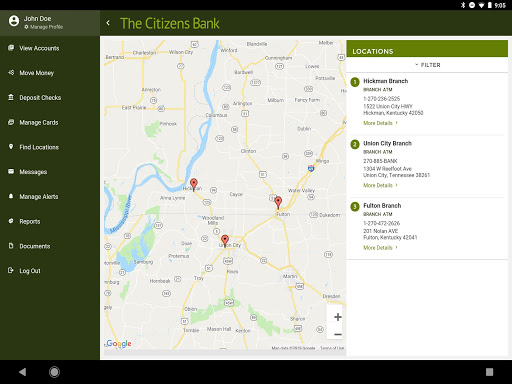Viewport: 512px width, 384px height.
Task: Click the number 3 marker for Fulton Branch
Action: (355, 206)
